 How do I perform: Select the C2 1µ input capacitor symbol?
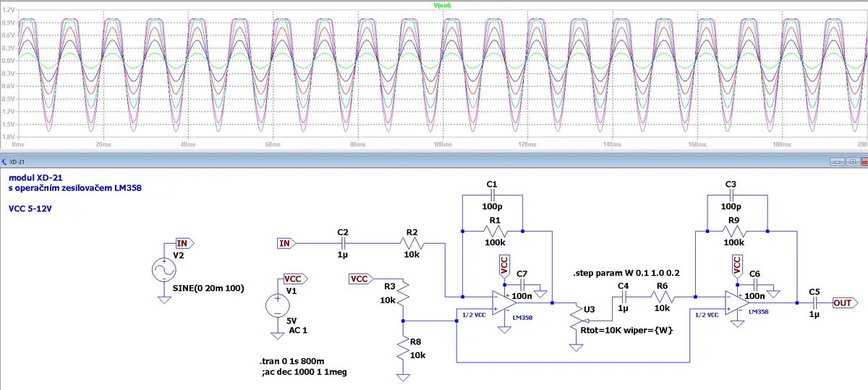point(343,244)
